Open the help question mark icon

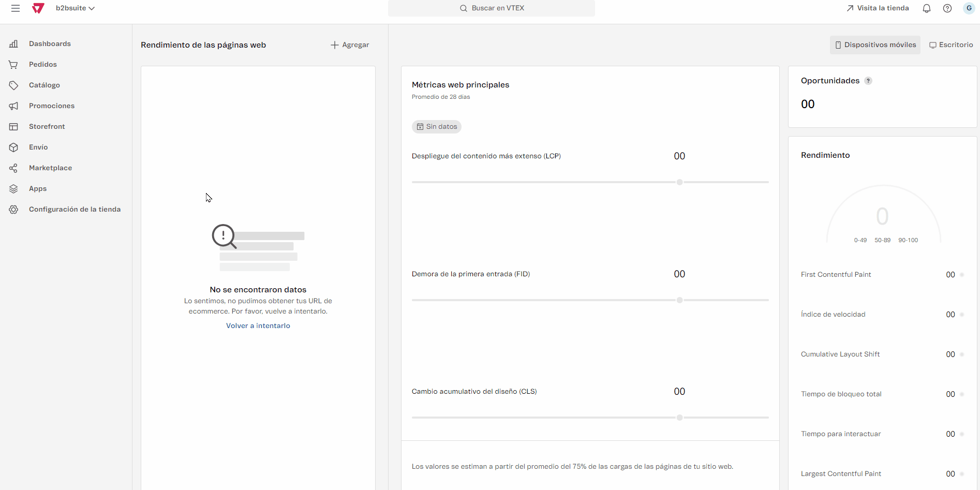click(x=947, y=8)
